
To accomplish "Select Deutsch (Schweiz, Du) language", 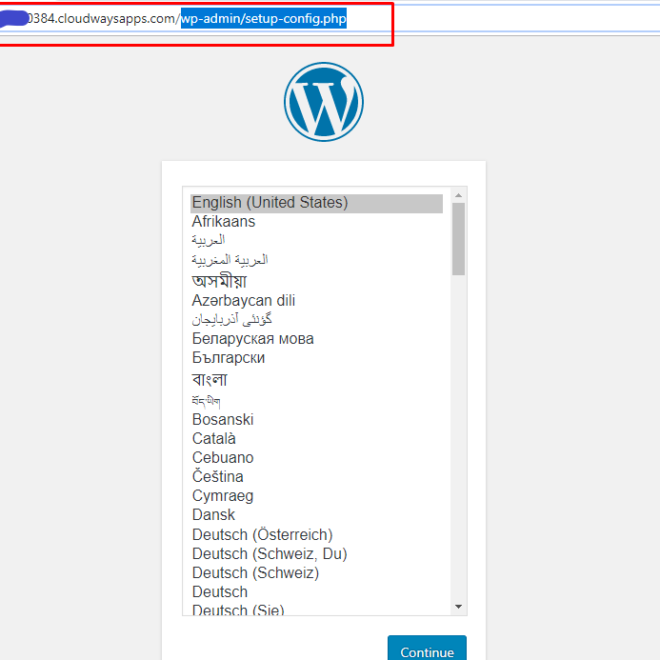I will (317, 554).
